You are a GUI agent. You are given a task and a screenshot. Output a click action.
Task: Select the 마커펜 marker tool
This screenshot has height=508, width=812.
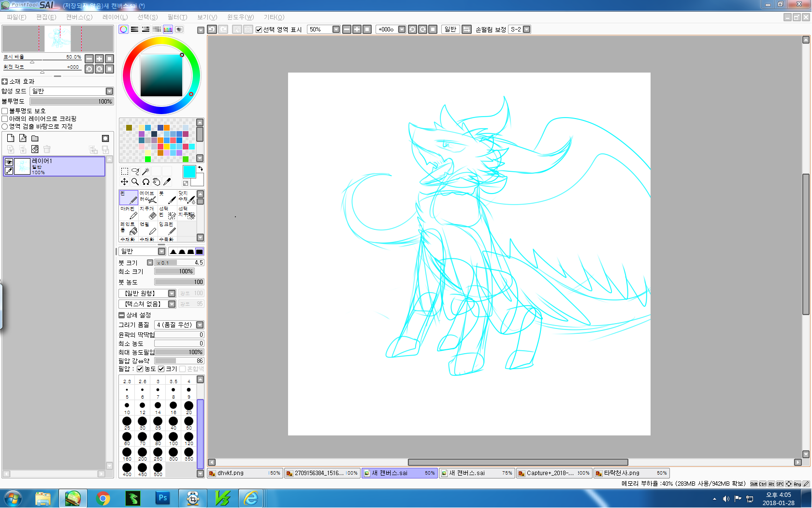(129, 213)
